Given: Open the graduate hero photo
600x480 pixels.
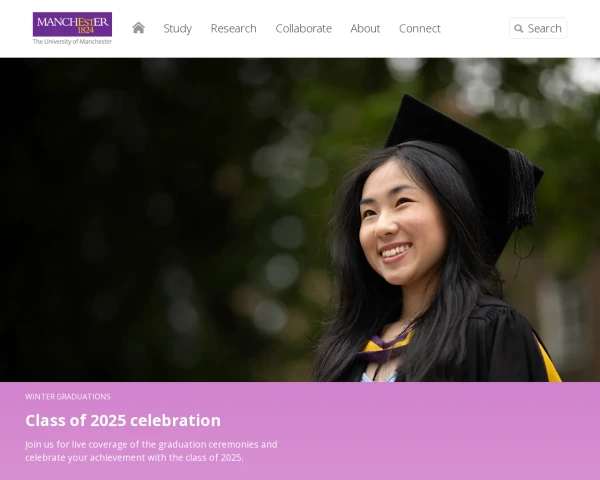Looking at the screenshot, I should (x=300, y=220).
